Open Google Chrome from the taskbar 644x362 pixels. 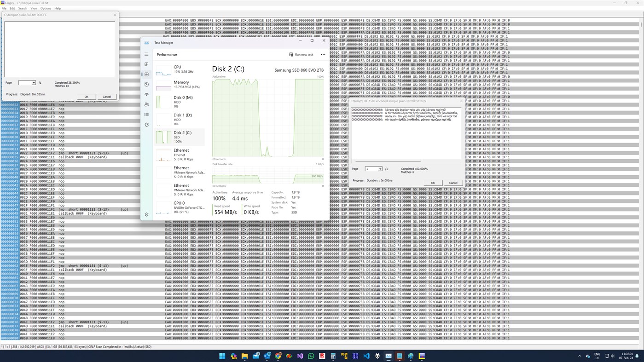[278, 356]
